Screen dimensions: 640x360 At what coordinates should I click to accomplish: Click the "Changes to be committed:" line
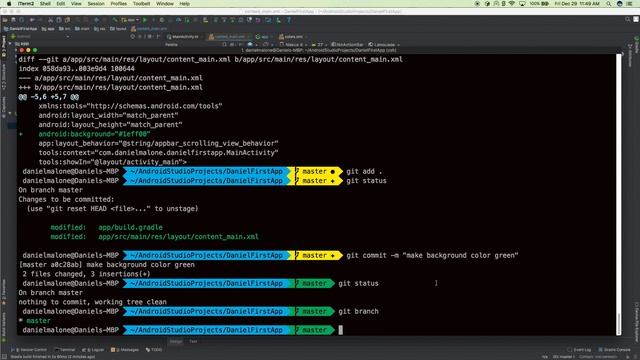click(x=66, y=199)
